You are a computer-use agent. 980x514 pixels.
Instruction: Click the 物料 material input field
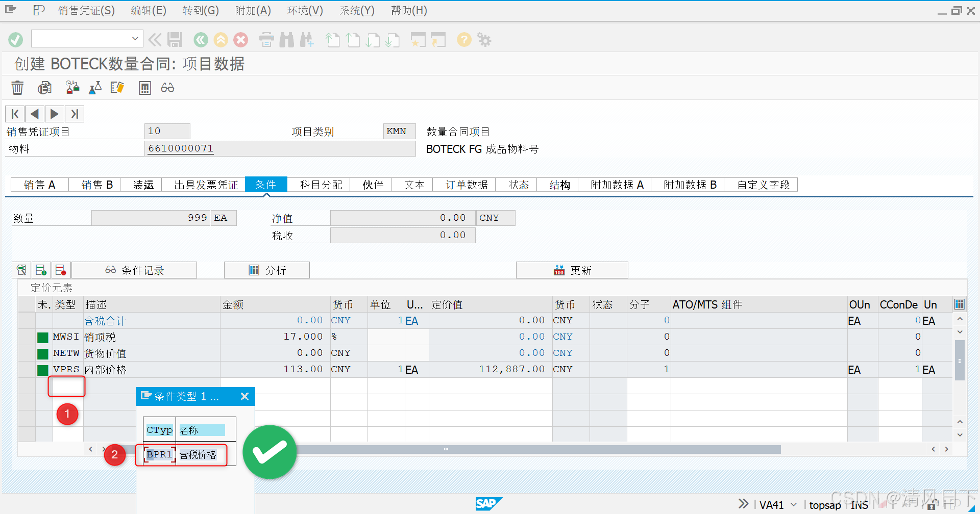pos(280,148)
